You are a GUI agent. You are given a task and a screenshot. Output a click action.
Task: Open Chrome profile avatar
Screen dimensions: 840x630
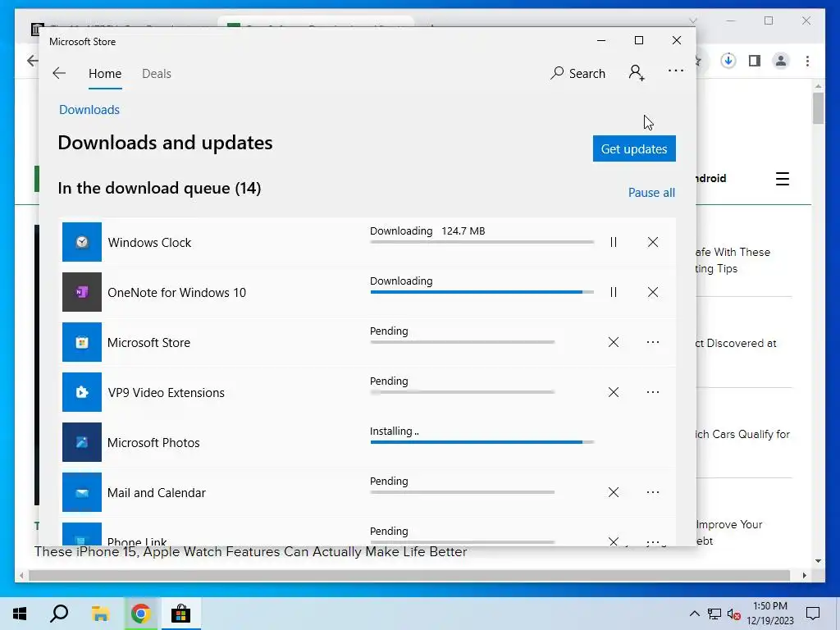pyautogui.click(x=781, y=61)
